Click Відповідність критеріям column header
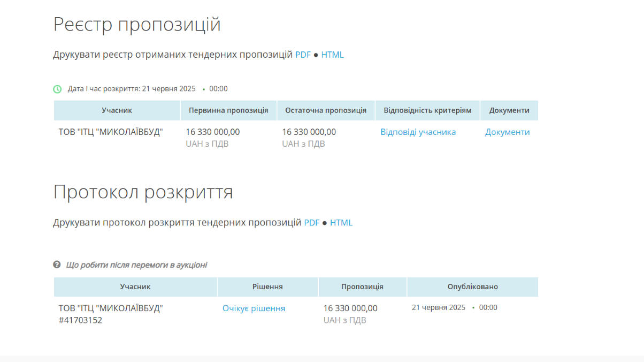644x362 pixels. [x=427, y=110]
